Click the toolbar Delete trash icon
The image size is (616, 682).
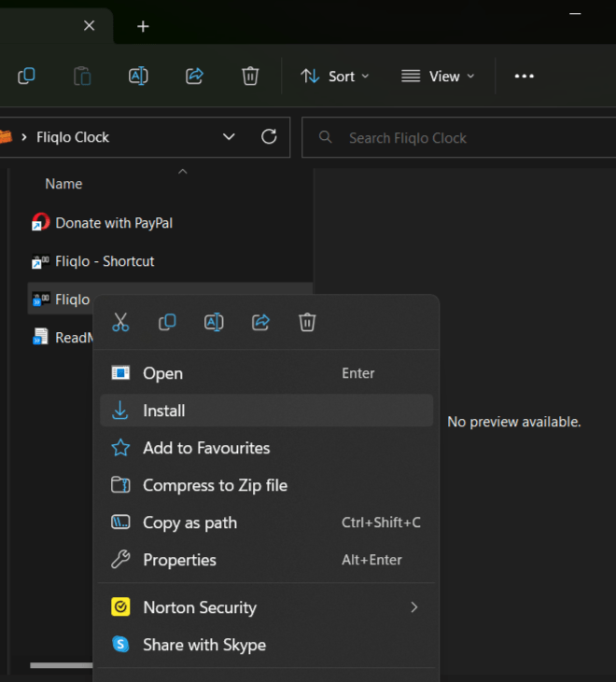[x=250, y=77]
